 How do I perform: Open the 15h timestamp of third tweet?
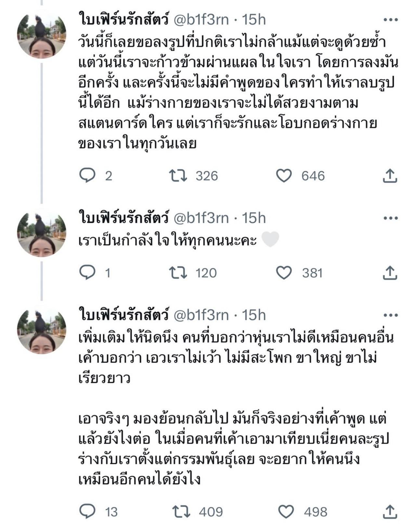[x=254, y=315]
